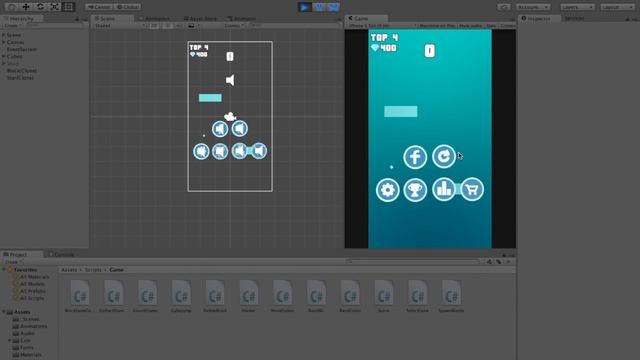Open the Account dropdown
Viewport: 640px width, 360px height.
533,7
